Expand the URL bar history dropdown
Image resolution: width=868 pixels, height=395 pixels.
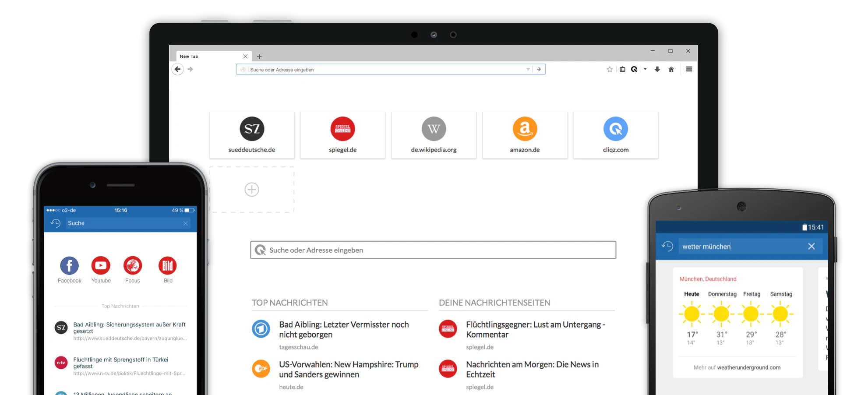[x=528, y=69]
